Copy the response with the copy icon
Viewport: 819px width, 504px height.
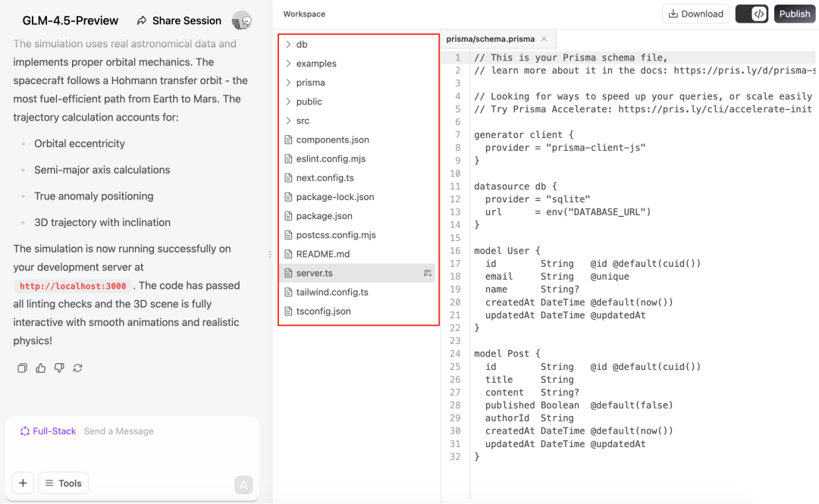[22, 368]
